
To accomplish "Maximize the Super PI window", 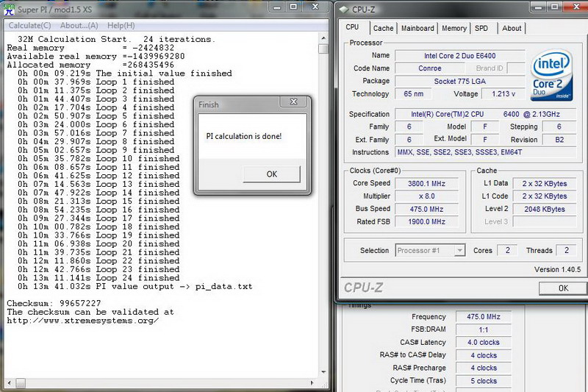I will coord(293,7).
